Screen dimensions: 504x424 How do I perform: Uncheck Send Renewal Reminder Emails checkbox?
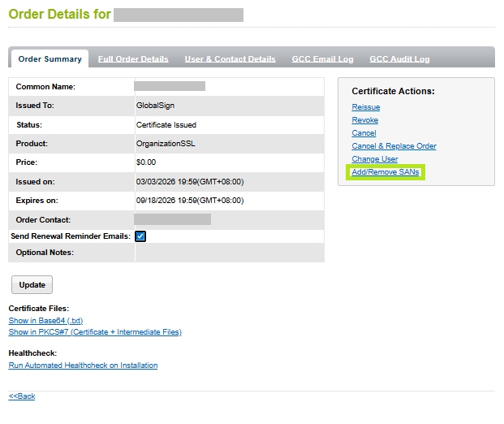click(x=140, y=236)
